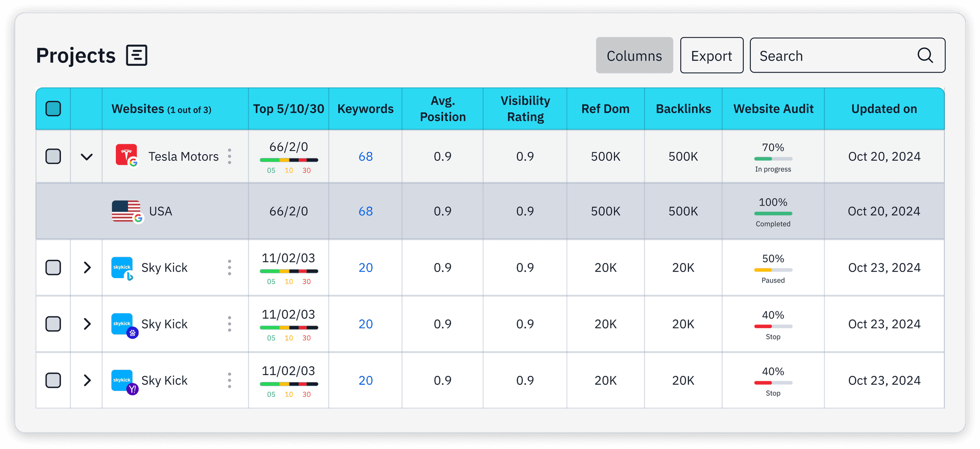Click the Tesla Motors logo icon
Viewport: 980px width, 449px height.
click(126, 155)
